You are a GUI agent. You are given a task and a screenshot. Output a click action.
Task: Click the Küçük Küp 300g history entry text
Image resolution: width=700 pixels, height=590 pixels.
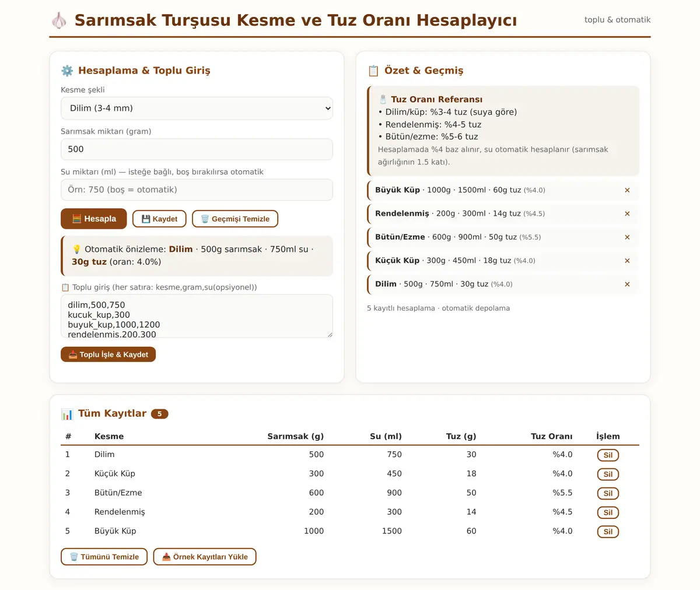tap(455, 261)
